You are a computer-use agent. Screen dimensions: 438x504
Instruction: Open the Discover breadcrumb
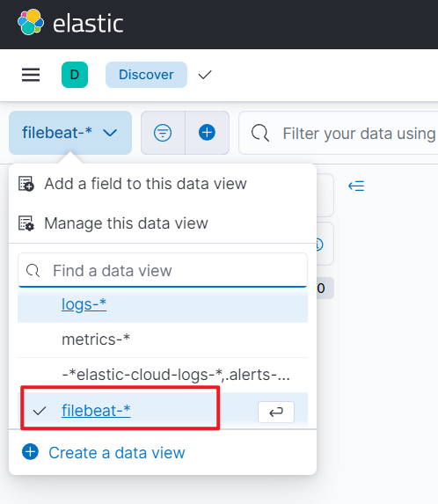point(146,75)
